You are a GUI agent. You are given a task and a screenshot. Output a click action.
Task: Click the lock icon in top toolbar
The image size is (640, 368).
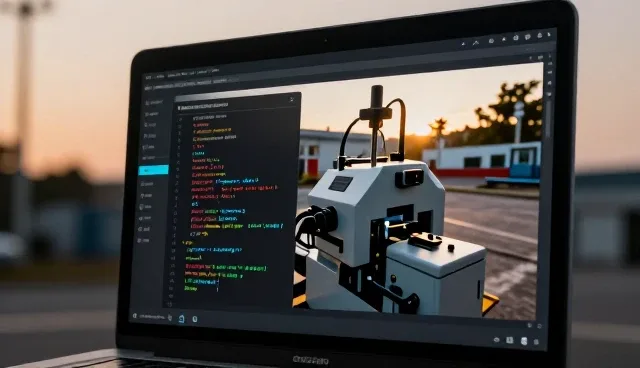(540, 36)
